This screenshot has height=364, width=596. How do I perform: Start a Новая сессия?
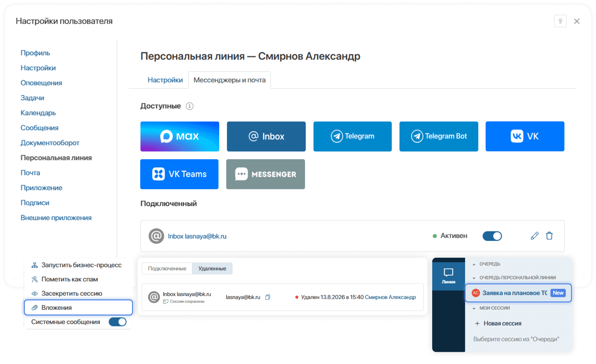tap(498, 323)
